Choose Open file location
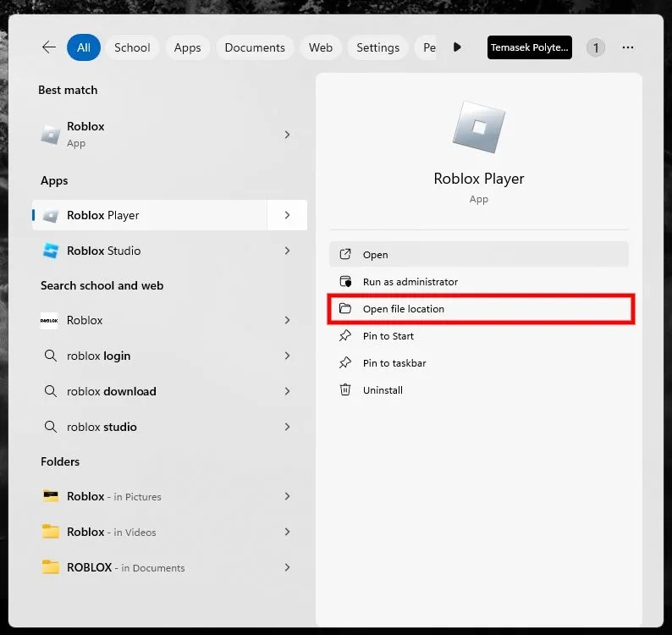This screenshot has height=635, width=672. (479, 308)
